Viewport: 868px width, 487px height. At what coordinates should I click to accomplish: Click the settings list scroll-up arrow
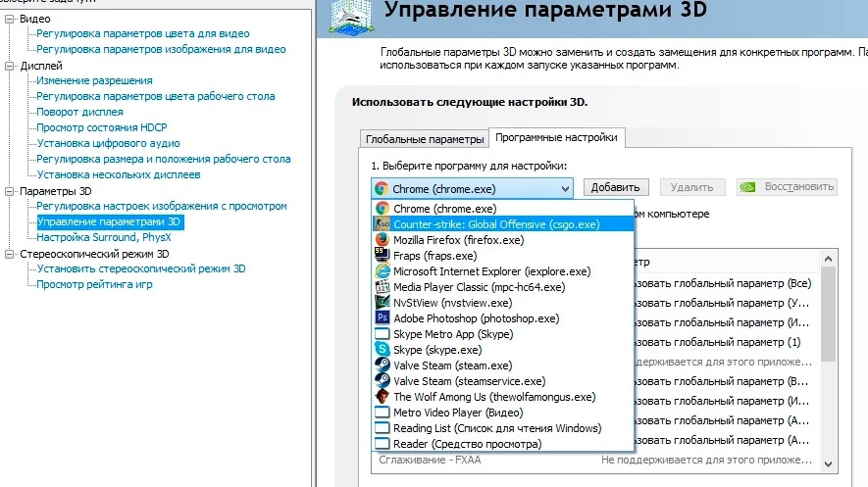point(828,259)
